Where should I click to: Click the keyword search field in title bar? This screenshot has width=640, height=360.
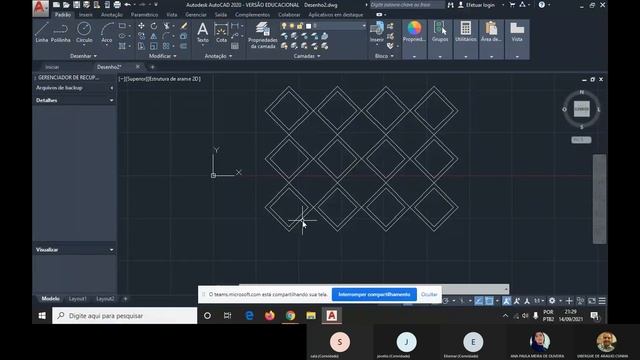(407, 5)
